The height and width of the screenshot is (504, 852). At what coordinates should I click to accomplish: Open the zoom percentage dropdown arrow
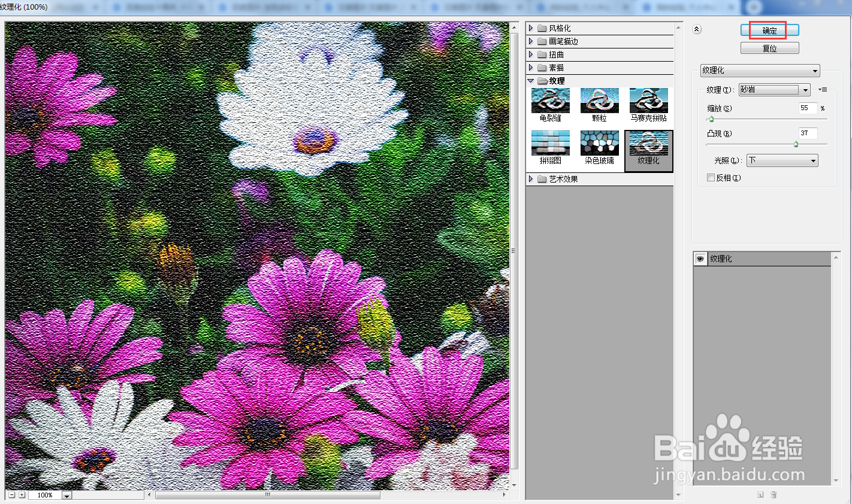pyautogui.click(x=67, y=495)
